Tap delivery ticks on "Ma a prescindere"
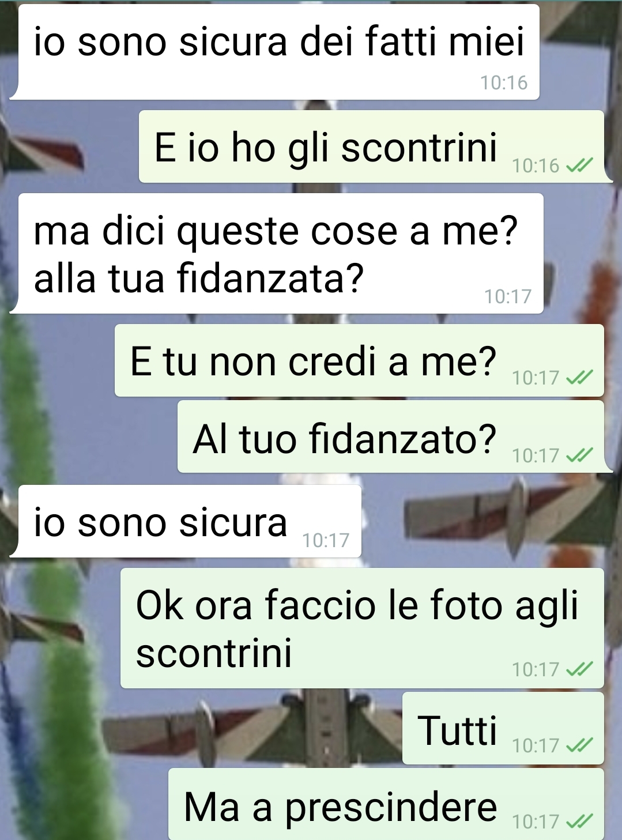The width and height of the screenshot is (622, 840). coord(579,821)
